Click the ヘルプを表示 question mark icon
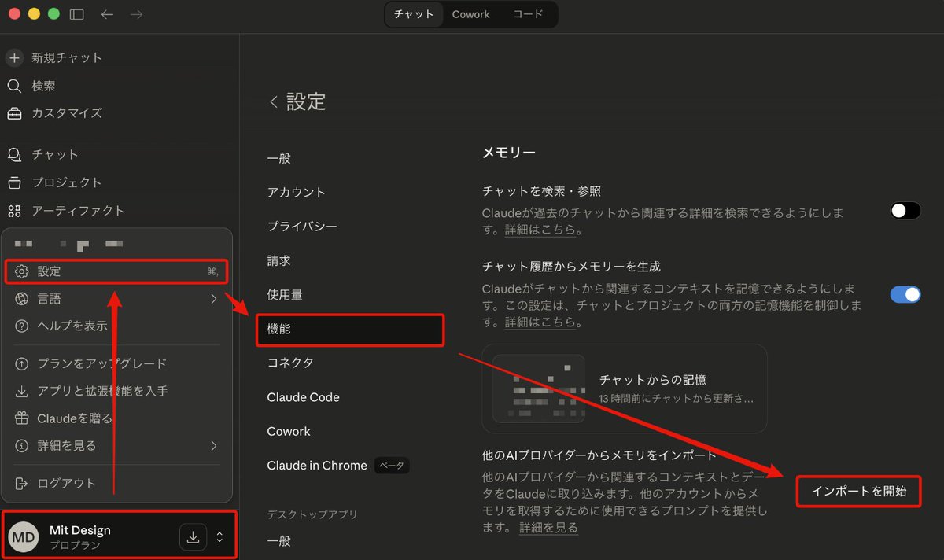 click(22, 326)
